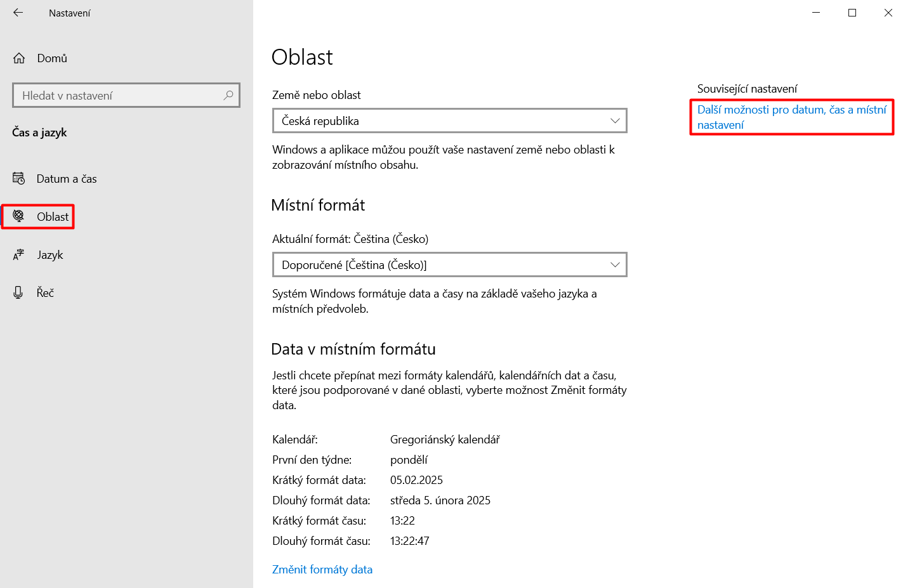Click the Nastavení window title
This screenshot has height=588, width=903.
pos(70,13)
